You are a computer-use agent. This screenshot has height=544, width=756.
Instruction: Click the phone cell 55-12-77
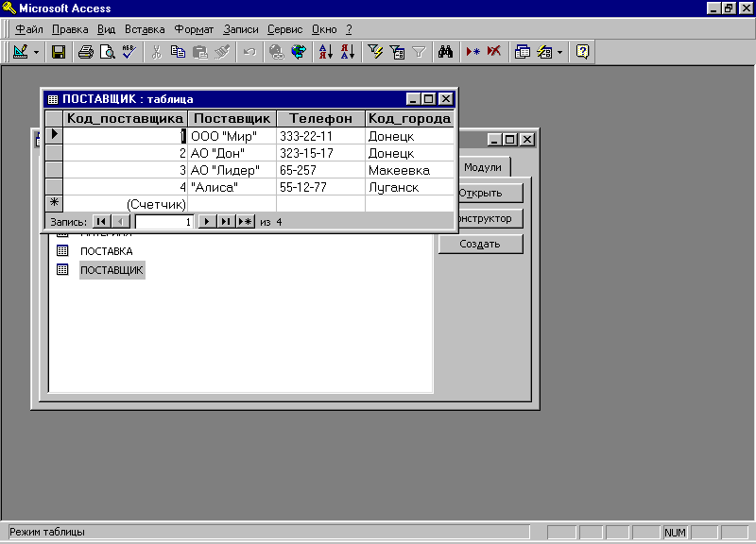[x=320, y=187]
